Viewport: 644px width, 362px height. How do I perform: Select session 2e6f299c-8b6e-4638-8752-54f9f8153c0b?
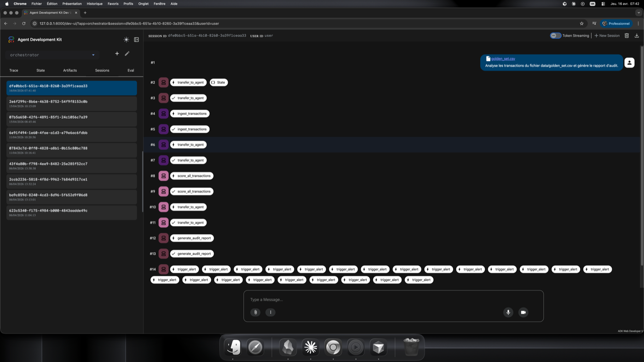click(x=72, y=103)
